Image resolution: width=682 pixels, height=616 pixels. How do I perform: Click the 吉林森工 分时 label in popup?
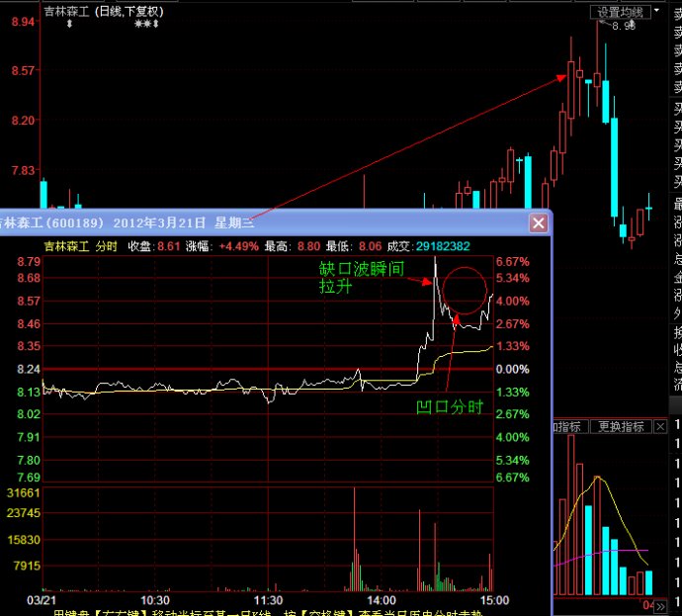80,246
